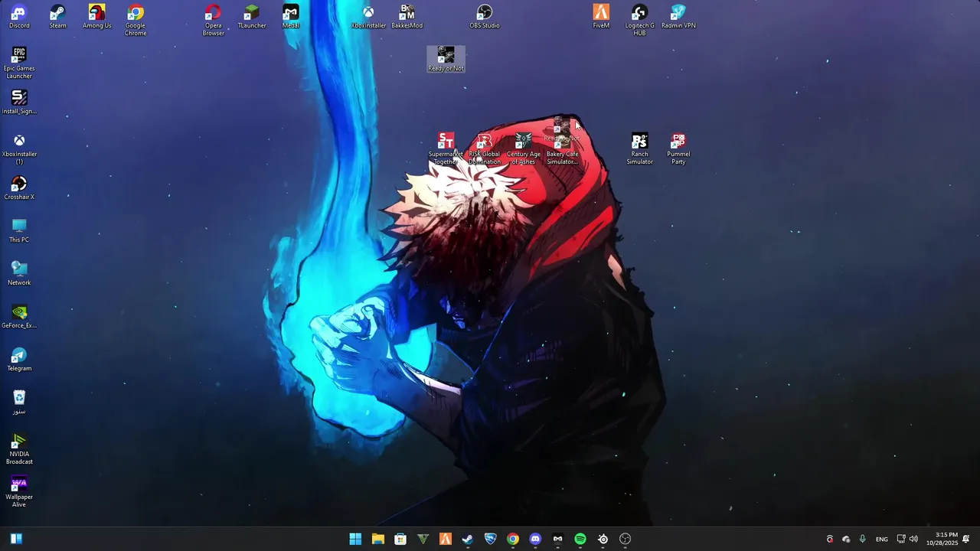
Task: Select the OBS Studio desktop shortcut
Action: click(x=485, y=16)
